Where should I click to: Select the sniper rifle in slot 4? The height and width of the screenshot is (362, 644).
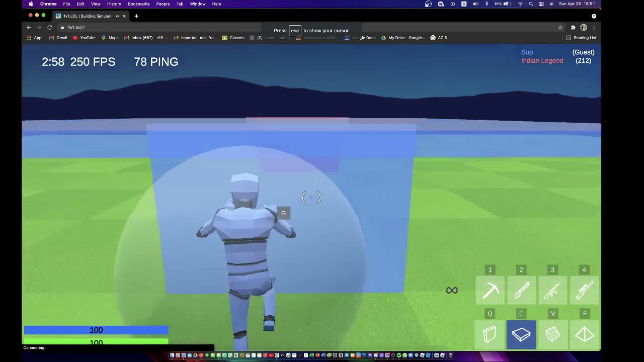pos(584,291)
